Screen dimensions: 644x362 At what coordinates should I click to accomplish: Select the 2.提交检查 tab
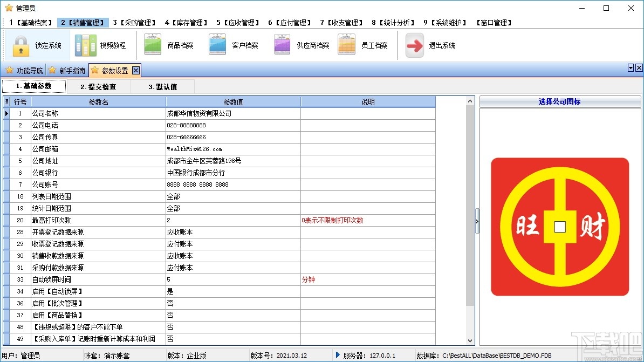pyautogui.click(x=98, y=87)
